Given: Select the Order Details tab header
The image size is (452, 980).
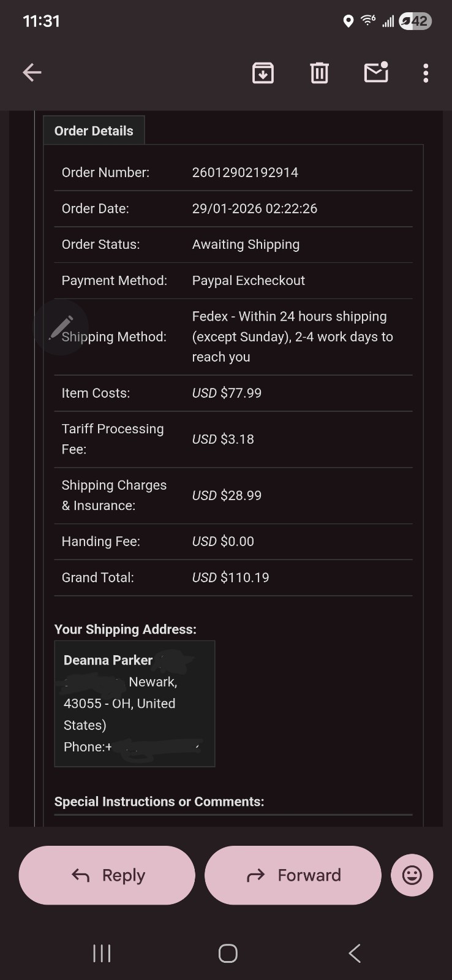Looking at the screenshot, I should click(94, 131).
